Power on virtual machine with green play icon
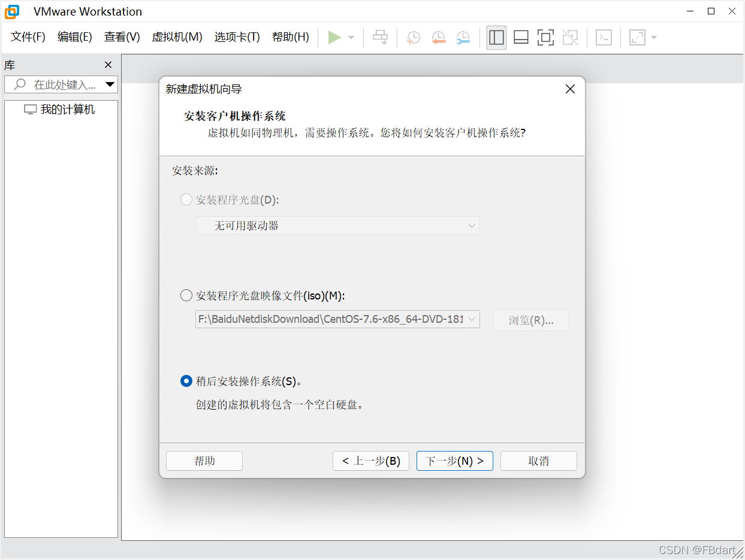The width and height of the screenshot is (745, 560). point(334,37)
